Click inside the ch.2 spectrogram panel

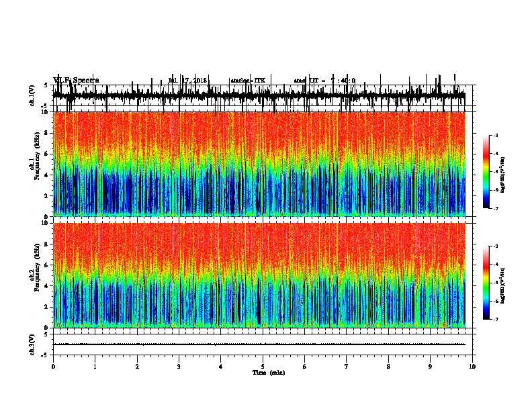[259, 275]
